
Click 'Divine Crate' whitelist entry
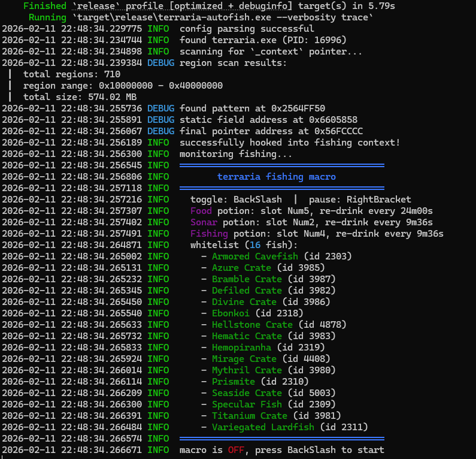click(x=244, y=302)
